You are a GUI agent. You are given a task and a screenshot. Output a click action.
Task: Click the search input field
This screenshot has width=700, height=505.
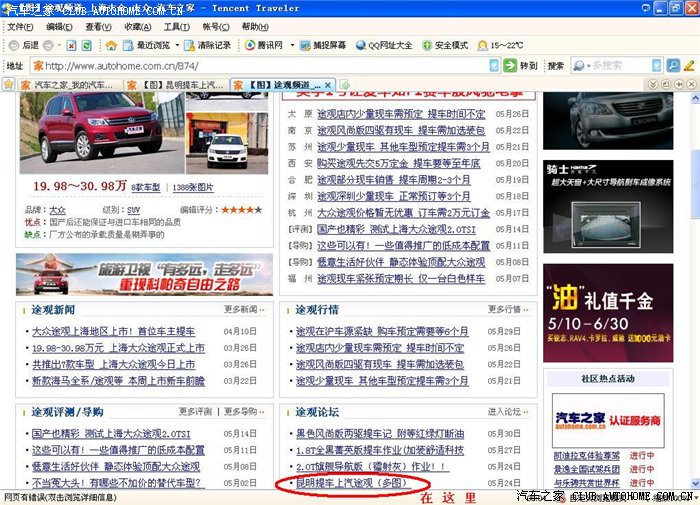click(620, 66)
